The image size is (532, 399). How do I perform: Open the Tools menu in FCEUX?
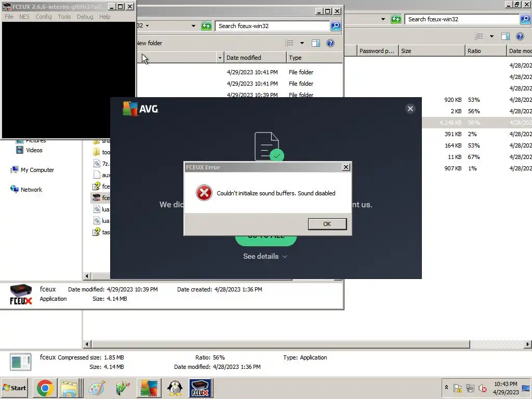pyautogui.click(x=64, y=17)
